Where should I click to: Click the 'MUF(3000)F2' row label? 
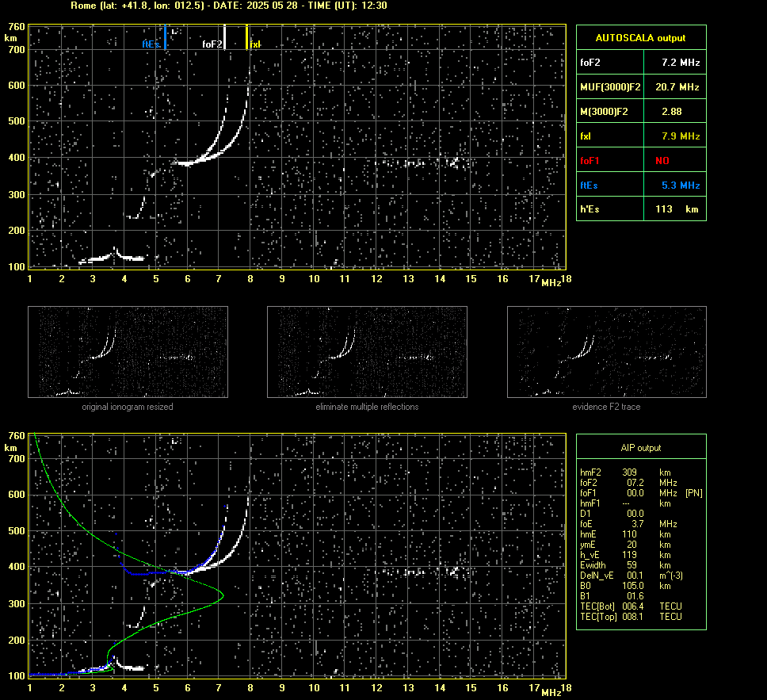click(610, 87)
